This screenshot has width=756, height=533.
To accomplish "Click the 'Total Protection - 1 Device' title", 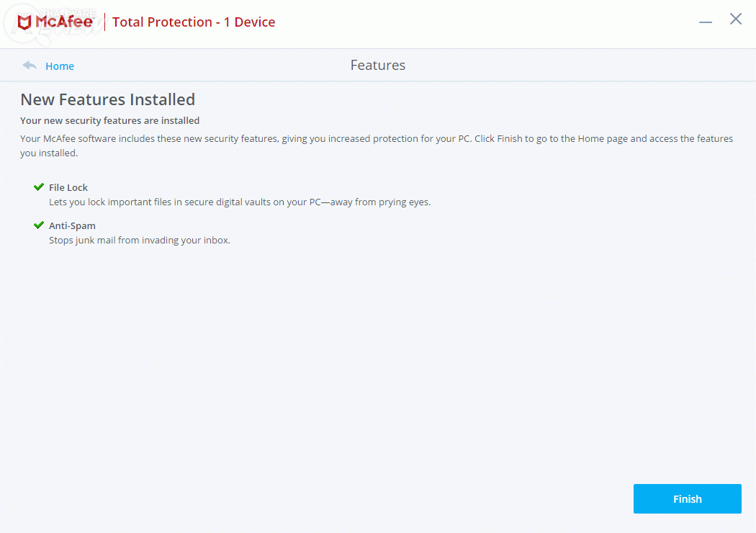I will [194, 22].
